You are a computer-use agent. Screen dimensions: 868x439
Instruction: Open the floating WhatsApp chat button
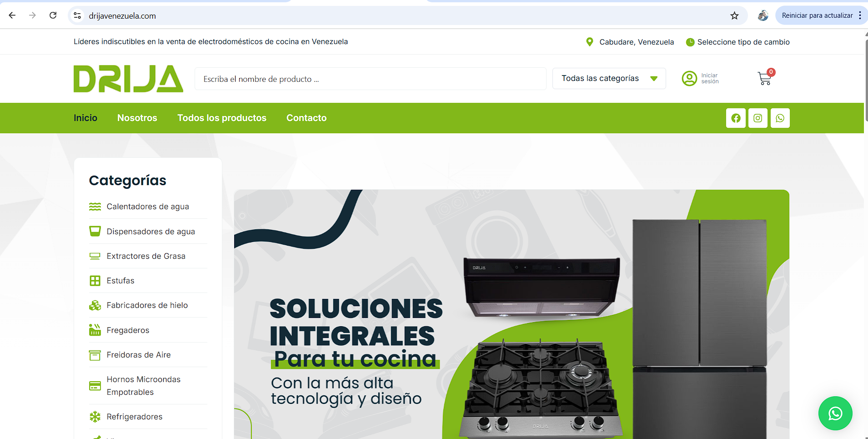click(835, 414)
